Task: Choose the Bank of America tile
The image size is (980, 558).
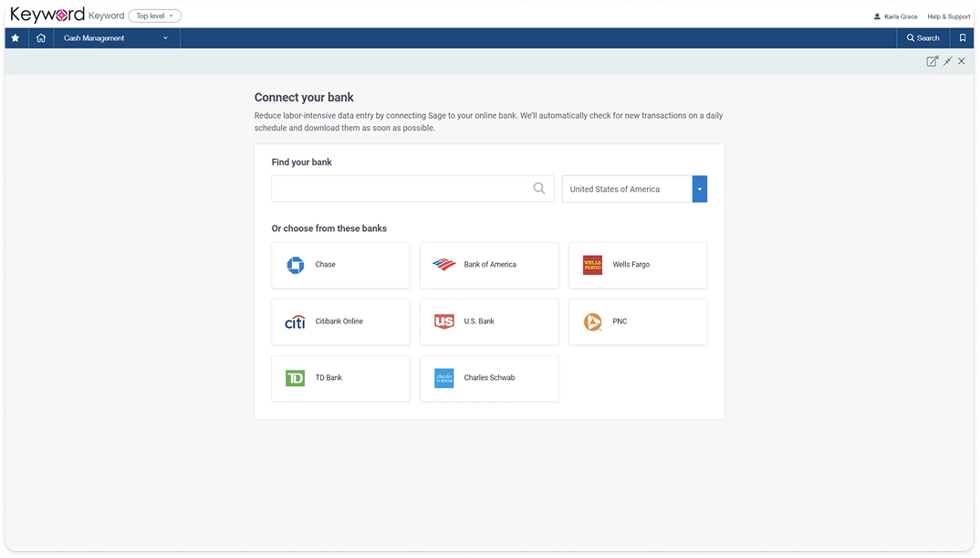Action: pyautogui.click(x=489, y=265)
